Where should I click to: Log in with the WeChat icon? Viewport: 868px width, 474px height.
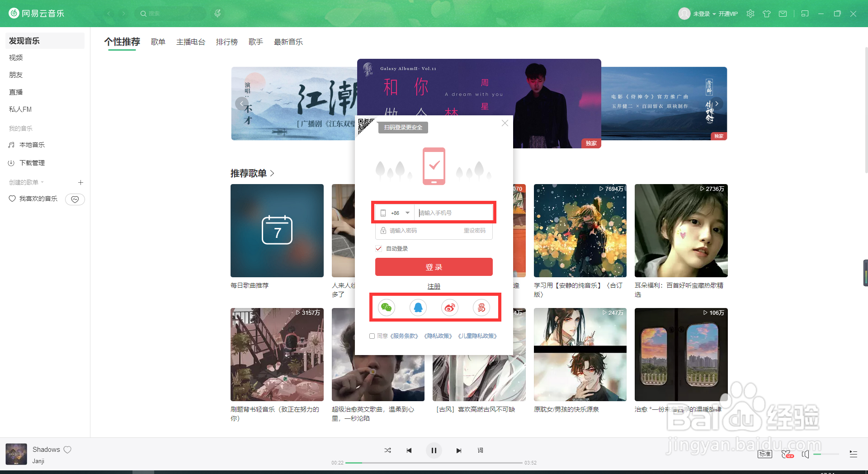[387, 308]
